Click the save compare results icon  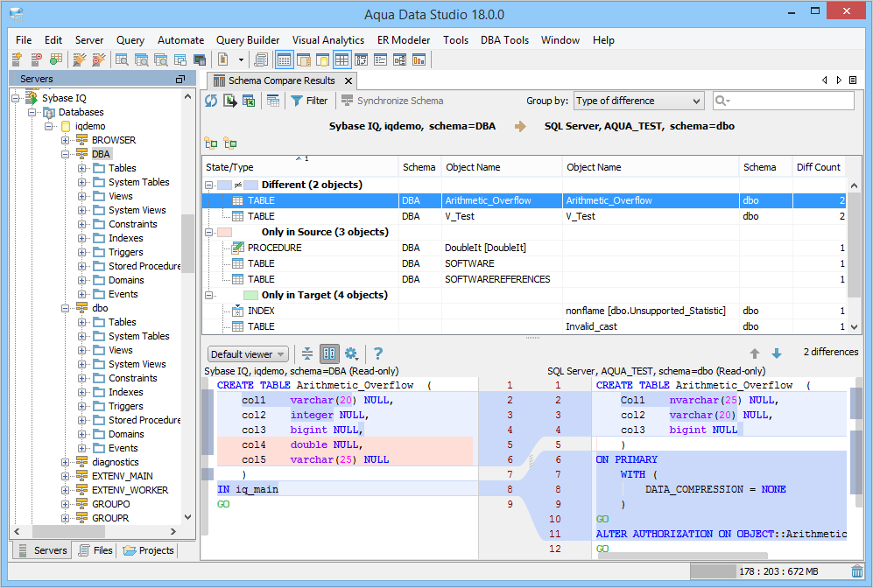point(230,101)
